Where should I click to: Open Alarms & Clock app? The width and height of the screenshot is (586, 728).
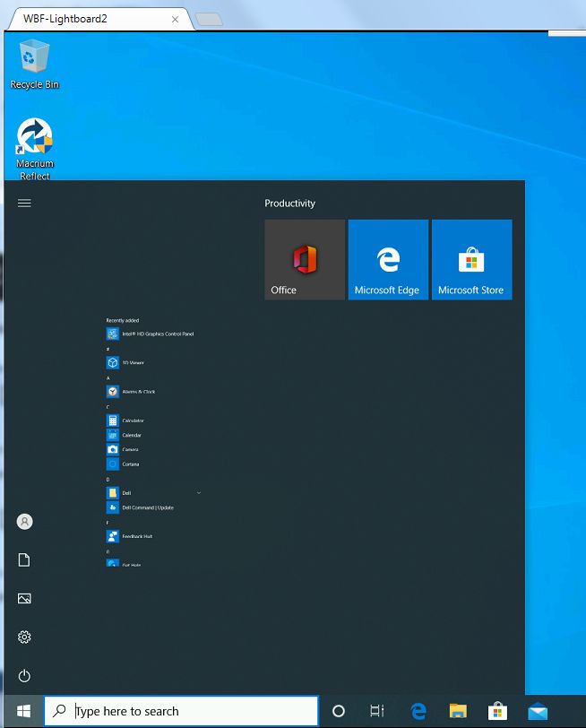click(x=138, y=392)
